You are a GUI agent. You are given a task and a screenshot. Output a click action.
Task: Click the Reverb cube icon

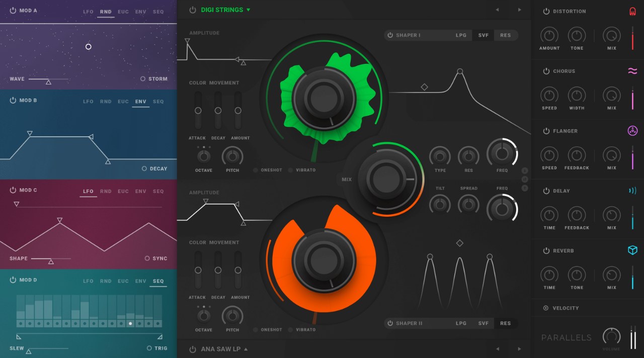tap(632, 250)
